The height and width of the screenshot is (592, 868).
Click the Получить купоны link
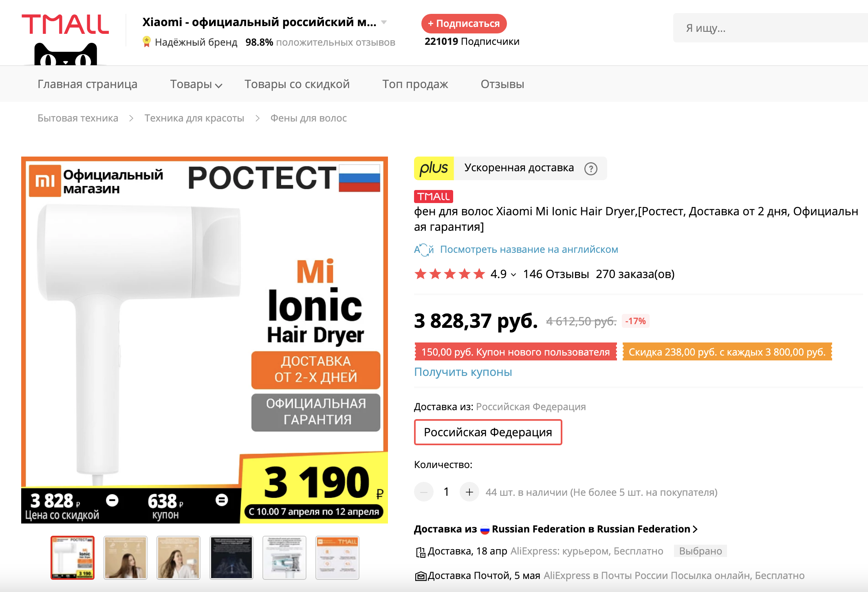tap(463, 372)
